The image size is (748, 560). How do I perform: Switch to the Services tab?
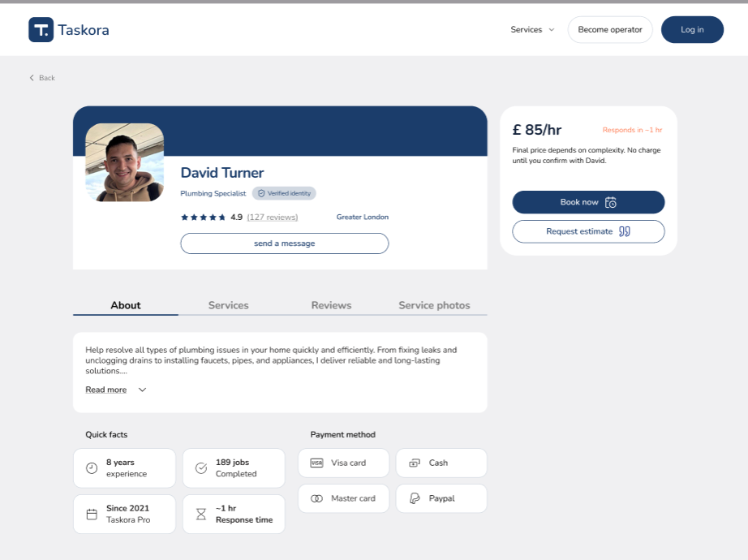point(229,305)
